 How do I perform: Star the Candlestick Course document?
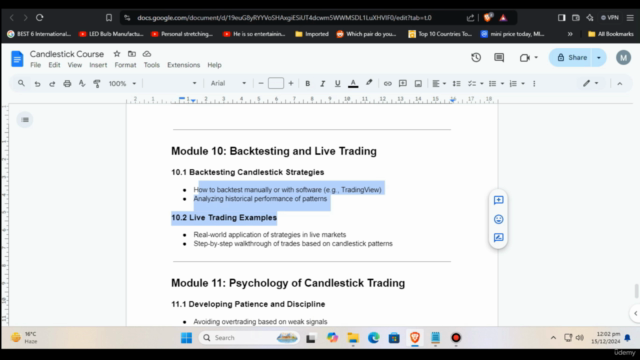[117, 54]
